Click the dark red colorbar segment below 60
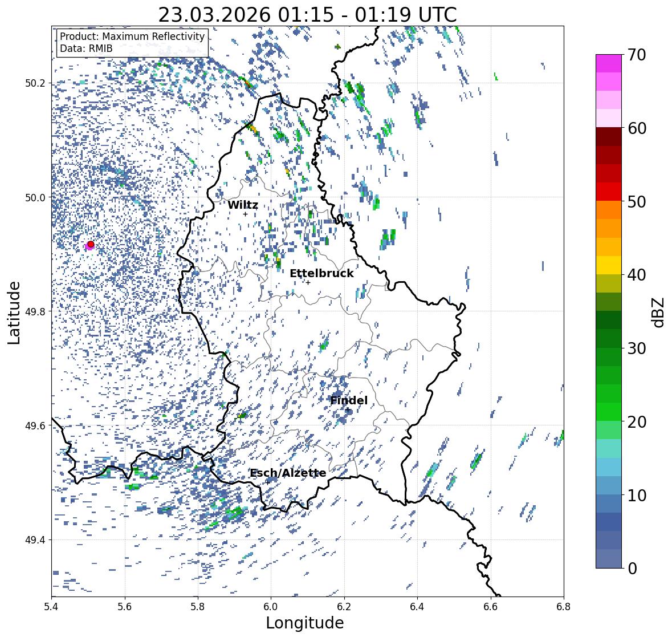The width and height of the screenshot is (672, 637). 609,137
